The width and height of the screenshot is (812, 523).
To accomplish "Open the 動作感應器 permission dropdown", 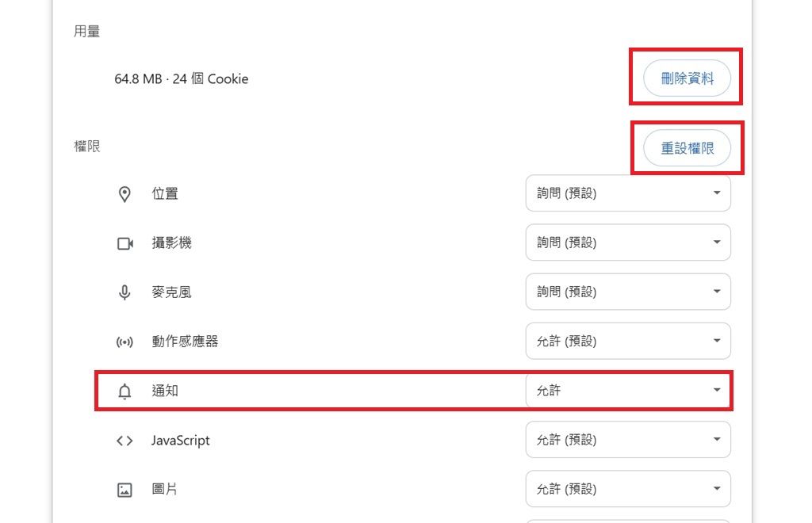I will pyautogui.click(x=627, y=341).
